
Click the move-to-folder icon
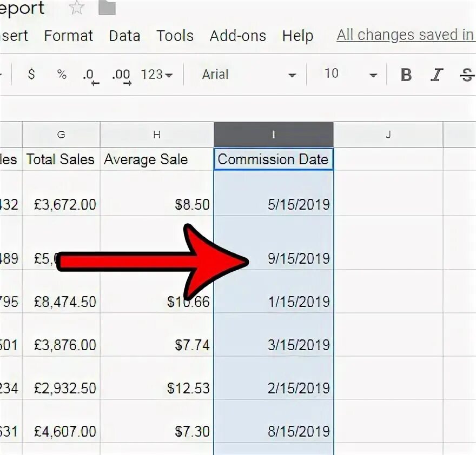(x=108, y=8)
